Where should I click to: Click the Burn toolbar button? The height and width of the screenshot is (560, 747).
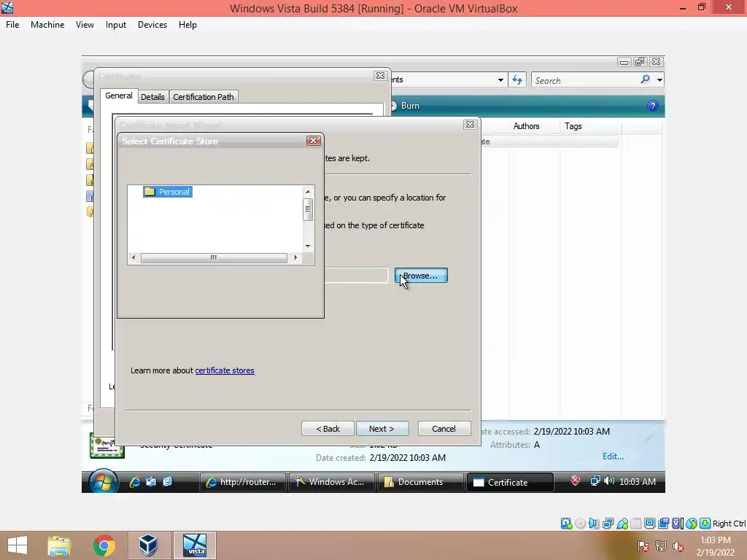pyautogui.click(x=406, y=106)
